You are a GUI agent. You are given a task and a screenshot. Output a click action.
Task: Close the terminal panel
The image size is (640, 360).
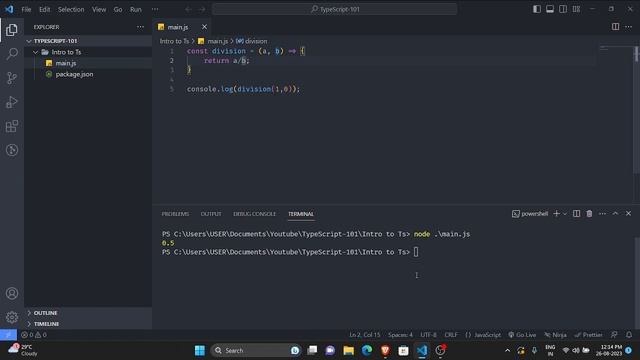coord(628,213)
